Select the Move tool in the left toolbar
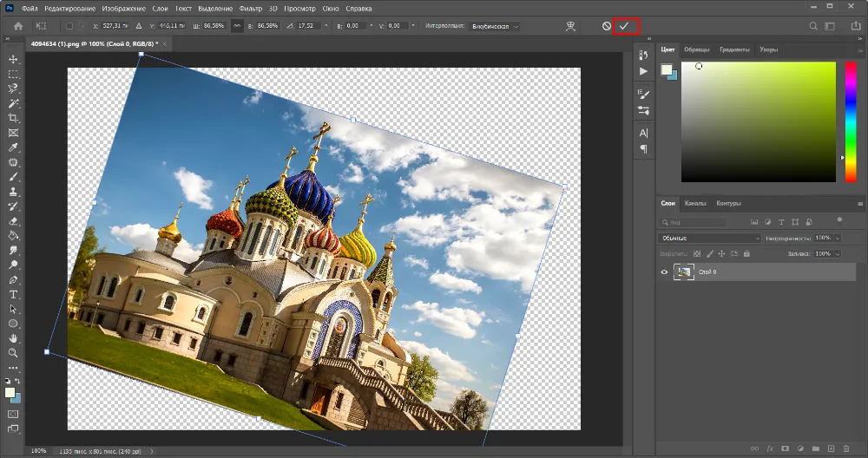 [13, 59]
